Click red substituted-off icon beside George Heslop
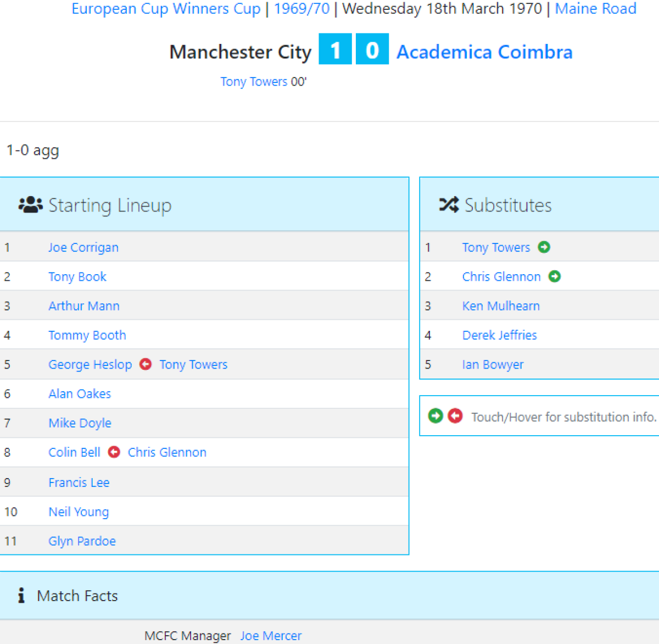Screen dimensions: 659x644 point(146,364)
